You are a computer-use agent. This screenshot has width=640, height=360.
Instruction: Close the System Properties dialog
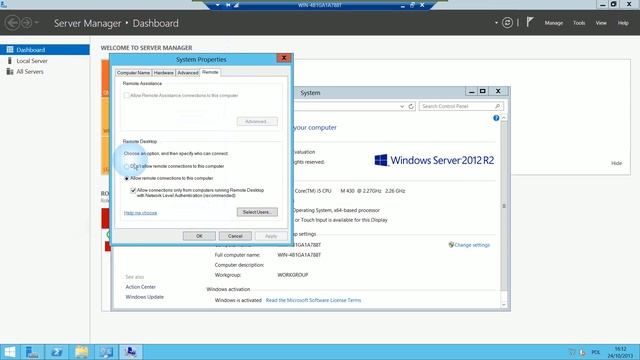click(x=284, y=58)
